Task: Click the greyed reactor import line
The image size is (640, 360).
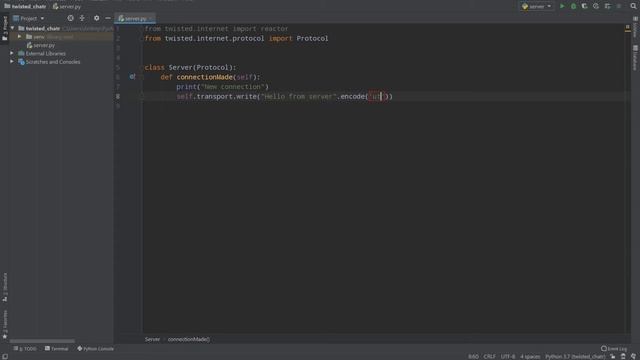Action: pos(216,29)
